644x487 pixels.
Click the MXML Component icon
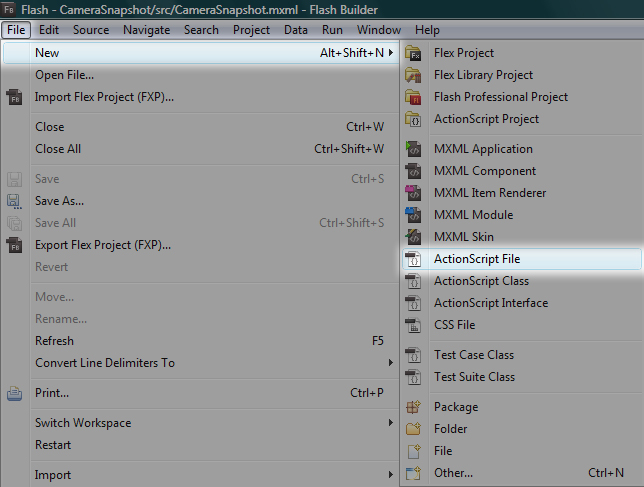[413, 171]
